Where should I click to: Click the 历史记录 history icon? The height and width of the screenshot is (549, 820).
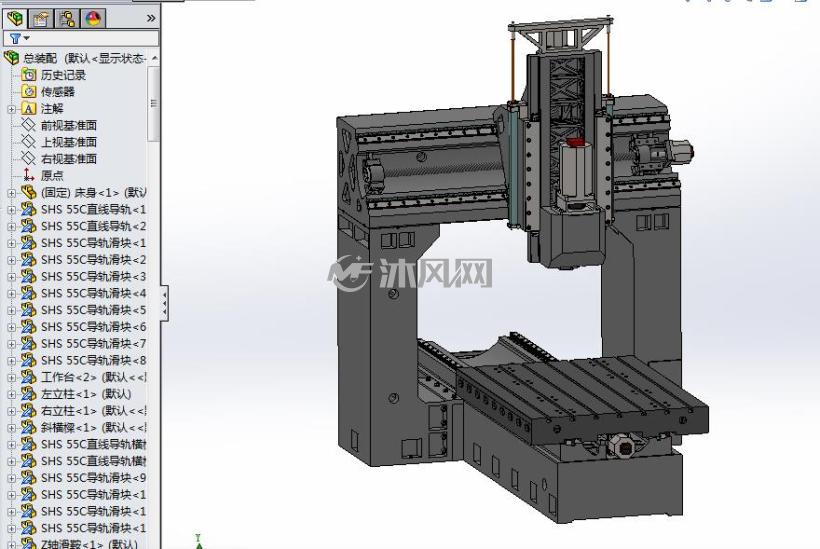pos(28,75)
